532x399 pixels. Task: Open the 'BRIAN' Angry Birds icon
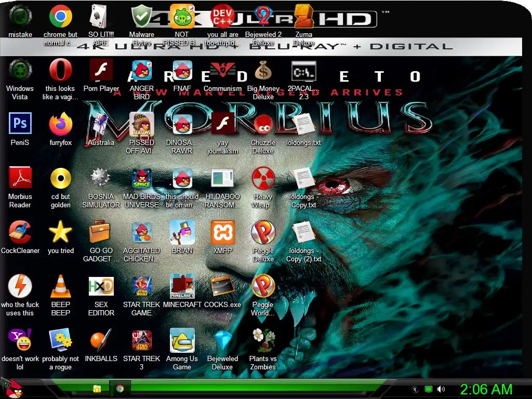182,232
